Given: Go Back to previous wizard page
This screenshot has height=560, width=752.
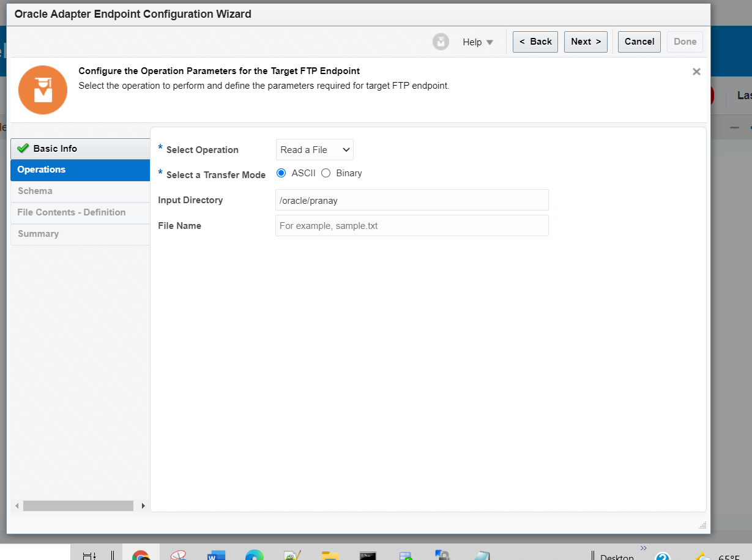Looking at the screenshot, I should (535, 42).
